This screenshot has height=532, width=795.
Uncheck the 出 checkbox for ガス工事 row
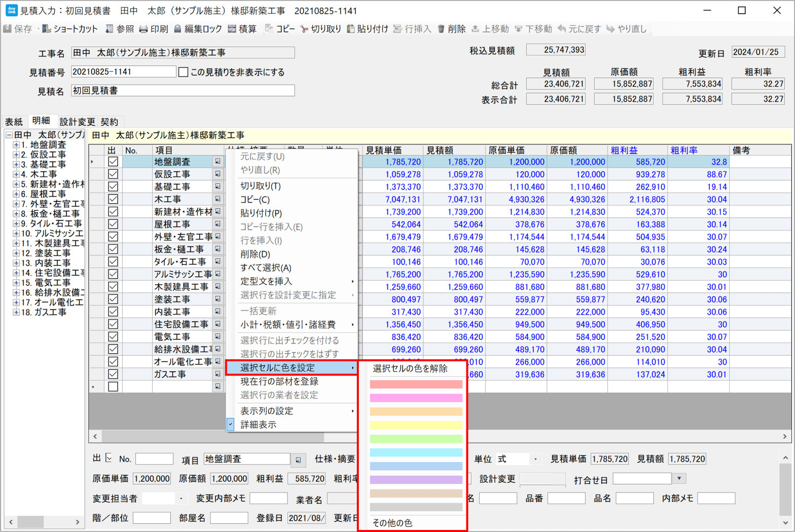click(x=113, y=374)
